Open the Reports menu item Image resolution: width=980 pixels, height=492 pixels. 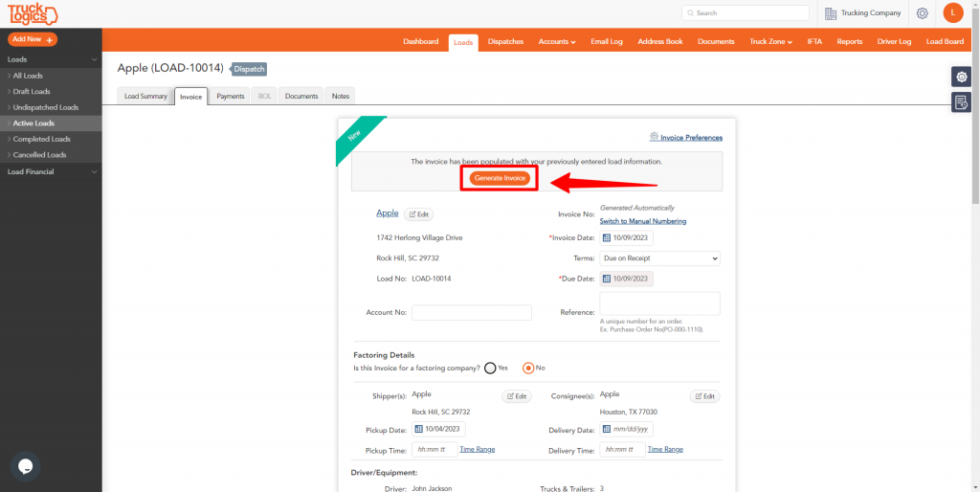point(850,42)
